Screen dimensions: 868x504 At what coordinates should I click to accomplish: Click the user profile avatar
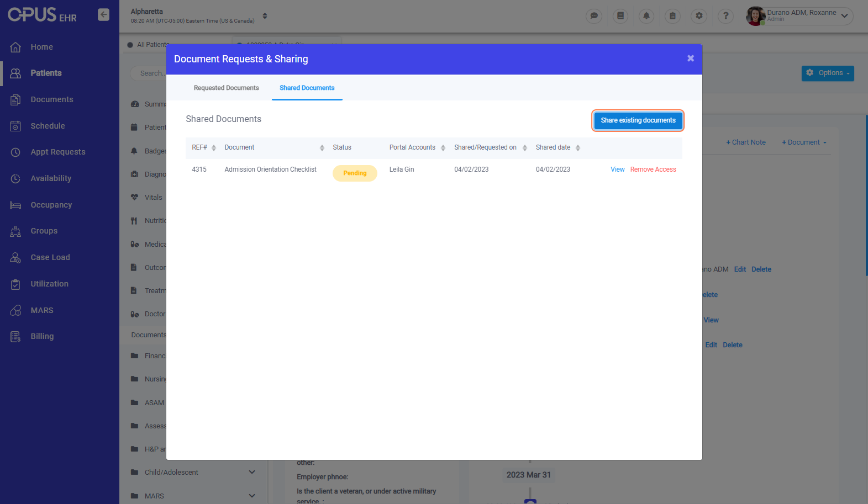[x=755, y=16]
